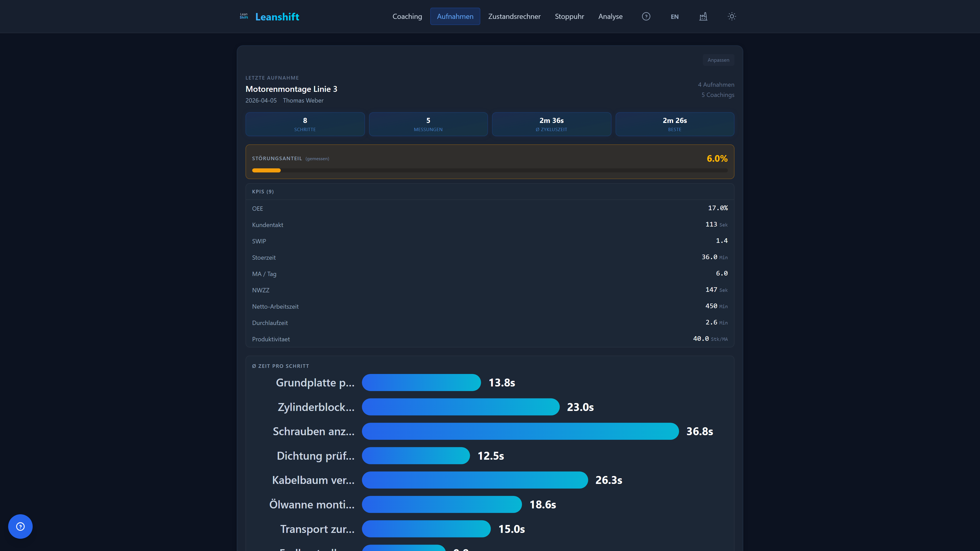Screen dimensions: 980x551
Task: Switch language using the EN toggle
Action: point(675,16)
